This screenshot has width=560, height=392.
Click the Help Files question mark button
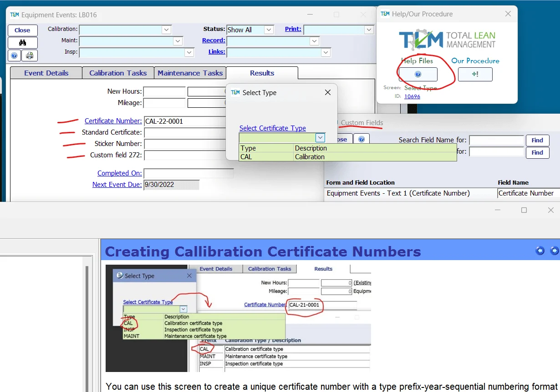pyautogui.click(x=418, y=74)
